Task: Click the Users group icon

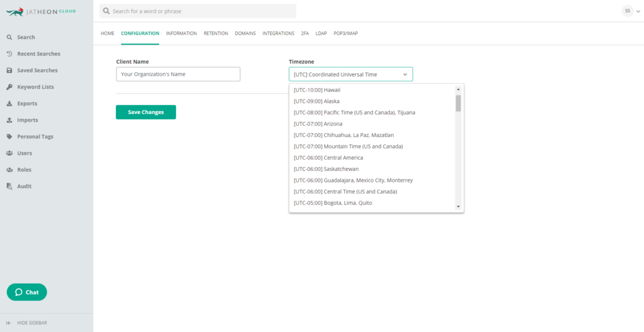Action: [9, 153]
